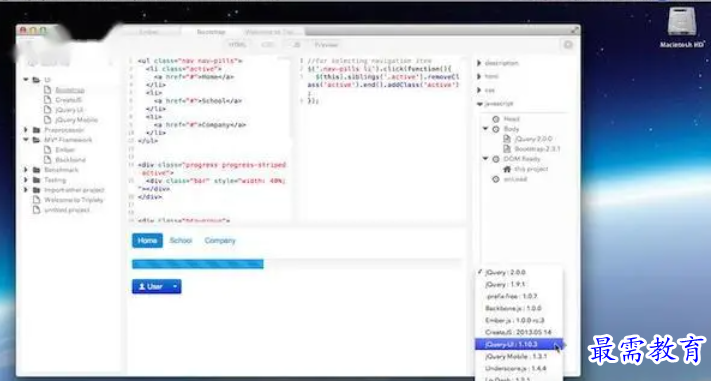Click the School link in preview
The width and height of the screenshot is (712, 381).
pyautogui.click(x=181, y=240)
